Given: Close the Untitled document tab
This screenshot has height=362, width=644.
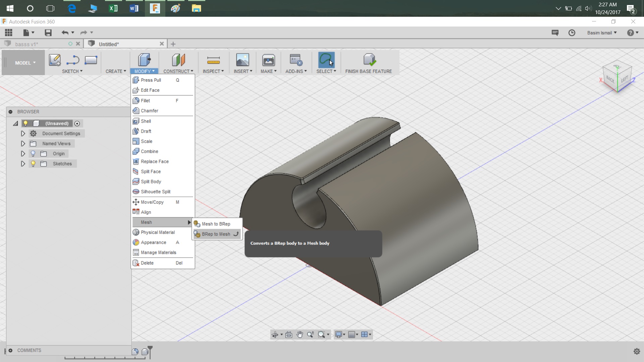Looking at the screenshot, I should tap(162, 44).
